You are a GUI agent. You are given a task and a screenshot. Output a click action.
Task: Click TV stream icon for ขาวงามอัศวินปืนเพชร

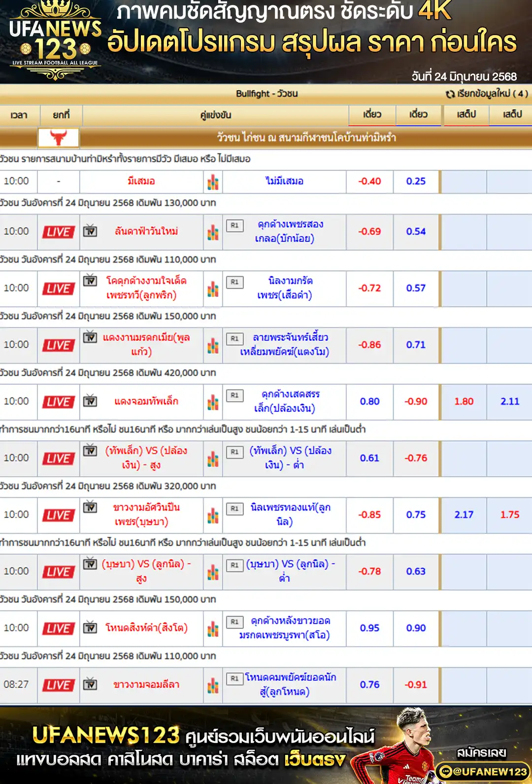click(90, 507)
